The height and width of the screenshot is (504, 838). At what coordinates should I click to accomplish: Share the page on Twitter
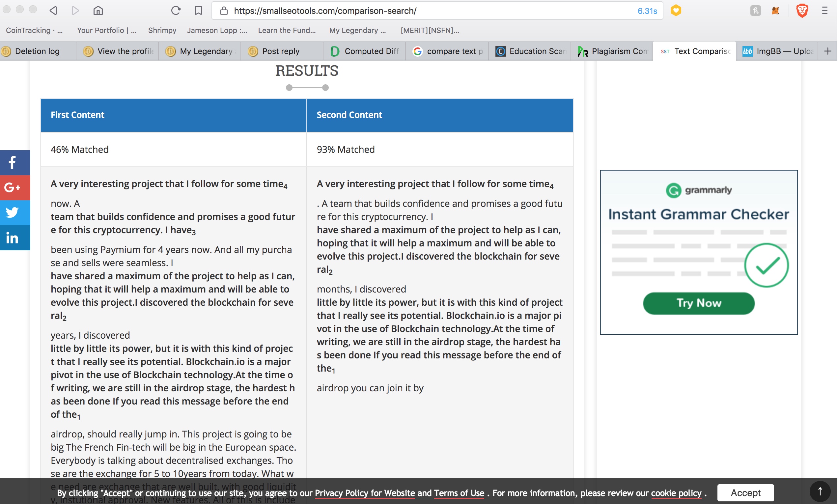coord(15,212)
